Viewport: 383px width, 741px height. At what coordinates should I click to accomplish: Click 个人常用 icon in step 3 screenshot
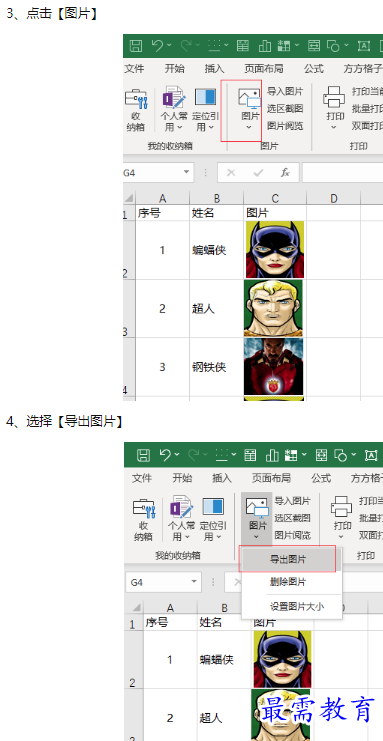pos(174,98)
